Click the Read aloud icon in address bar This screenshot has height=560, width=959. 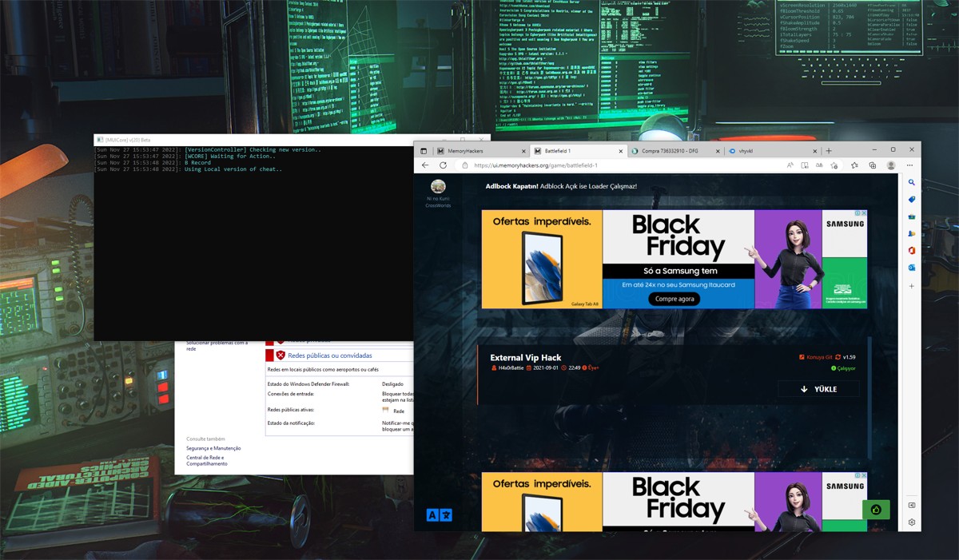click(x=790, y=165)
